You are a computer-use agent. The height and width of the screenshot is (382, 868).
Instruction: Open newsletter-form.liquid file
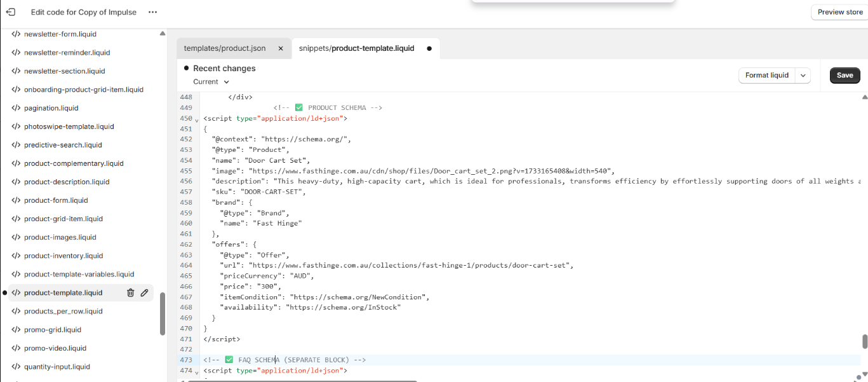tap(60, 34)
